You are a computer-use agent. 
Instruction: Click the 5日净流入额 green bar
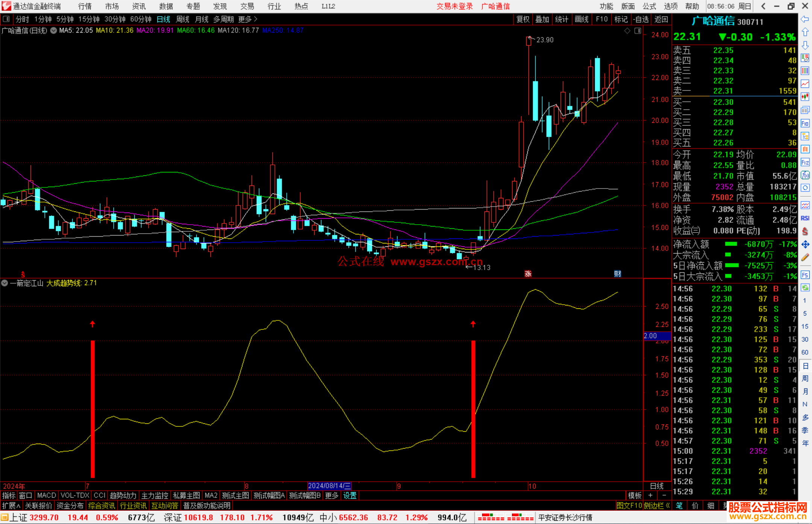[x=732, y=265]
